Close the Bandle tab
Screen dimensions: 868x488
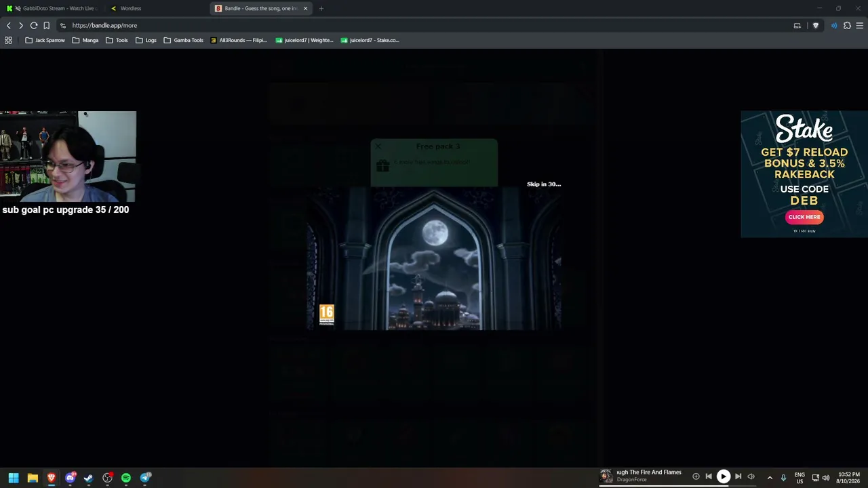(305, 9)
